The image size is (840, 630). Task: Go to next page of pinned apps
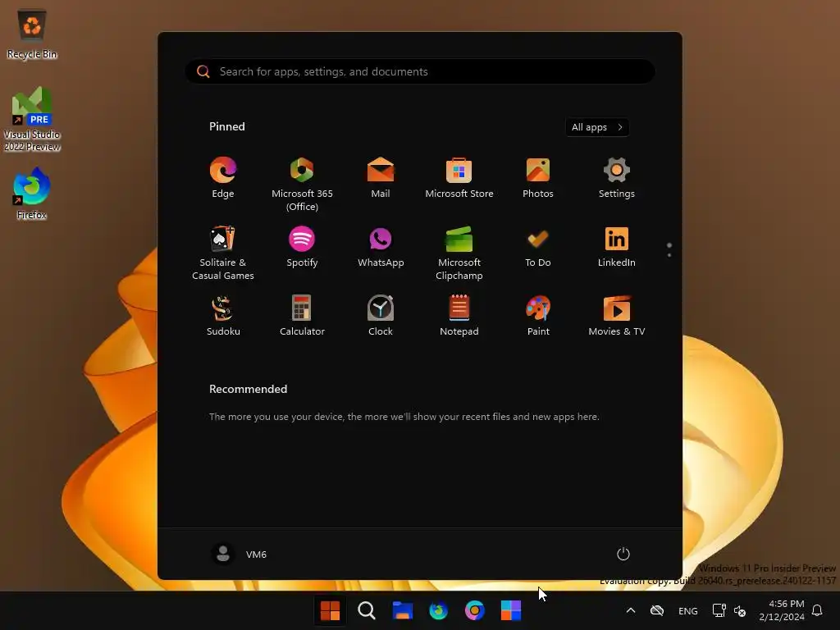tap(669, 255)
